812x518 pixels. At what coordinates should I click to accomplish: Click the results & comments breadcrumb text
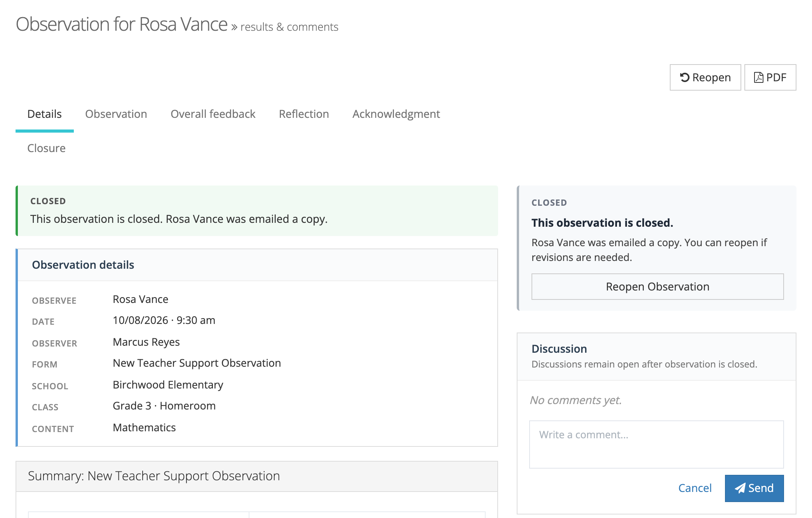point(289,27)
